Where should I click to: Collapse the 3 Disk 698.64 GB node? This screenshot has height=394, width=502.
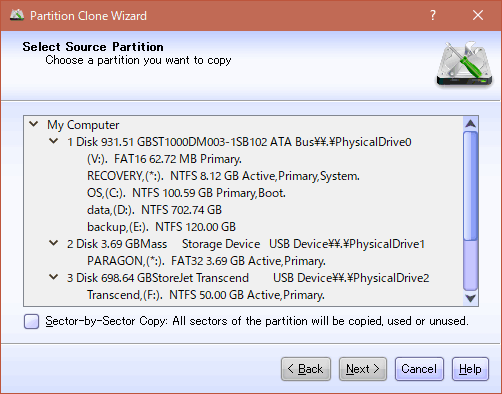click(x=53, y=277)
